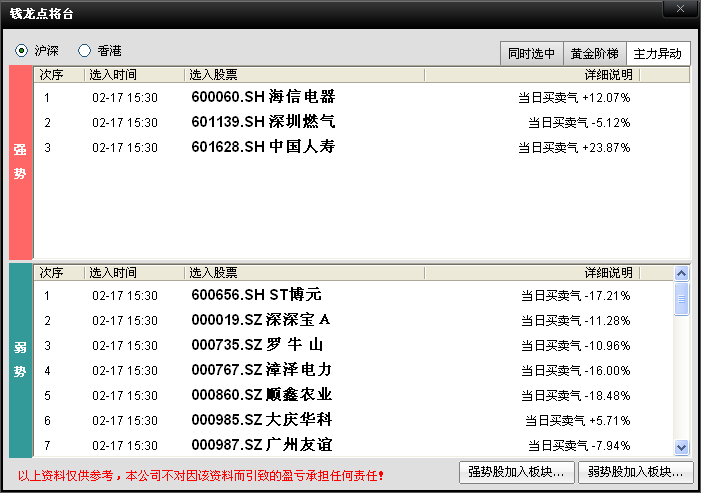Close the 钱龙点将台 window
The height and width of the screenshot is (493, 701).
click(680, 9)
